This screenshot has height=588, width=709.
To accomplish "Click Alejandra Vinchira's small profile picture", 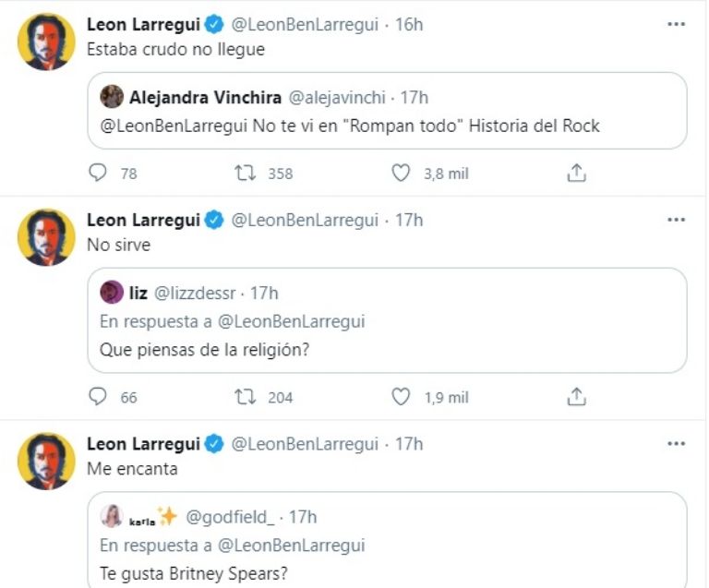I will 112,97.
